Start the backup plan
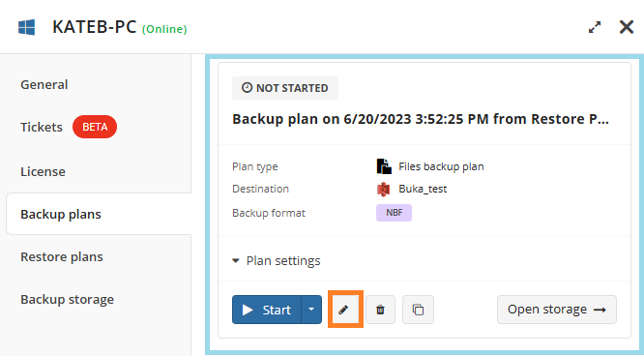The height and width of the screenshot is (356, 644). click(267, 310)
